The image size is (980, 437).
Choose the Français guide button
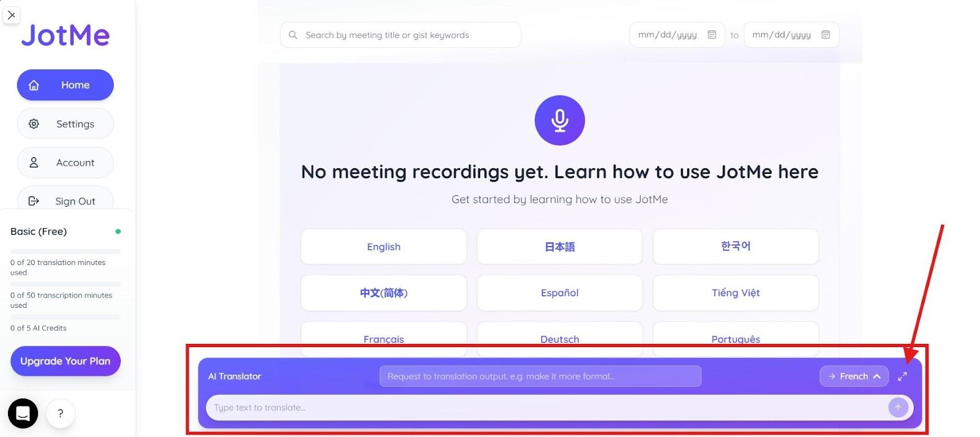coord(383,338)
